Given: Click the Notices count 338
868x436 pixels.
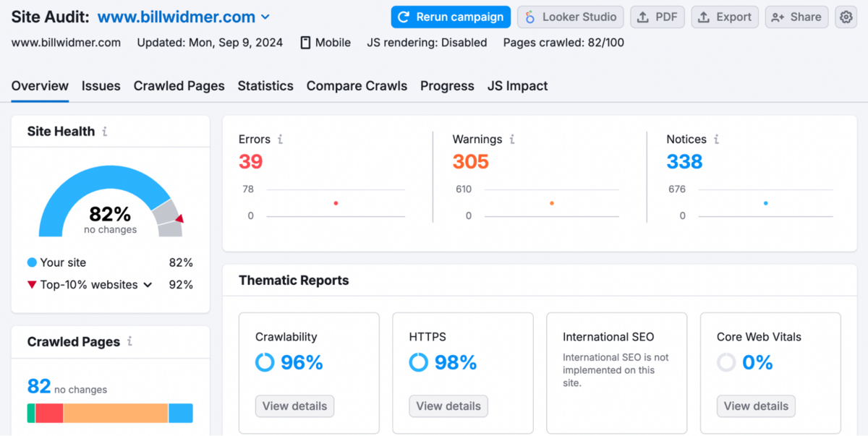Looking at the screenshot, I should 684,161.
